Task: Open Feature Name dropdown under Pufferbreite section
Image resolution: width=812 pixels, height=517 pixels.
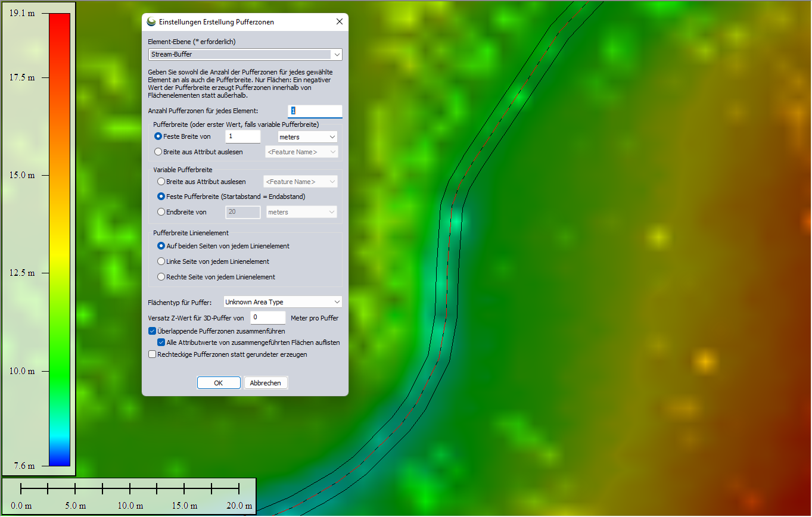Action: [301, 152]
